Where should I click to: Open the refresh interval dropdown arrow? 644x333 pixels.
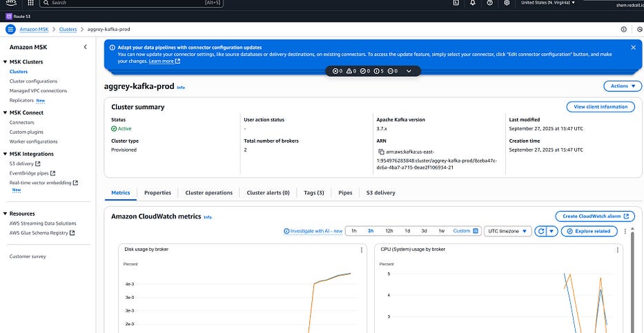(x=552, y=231)
